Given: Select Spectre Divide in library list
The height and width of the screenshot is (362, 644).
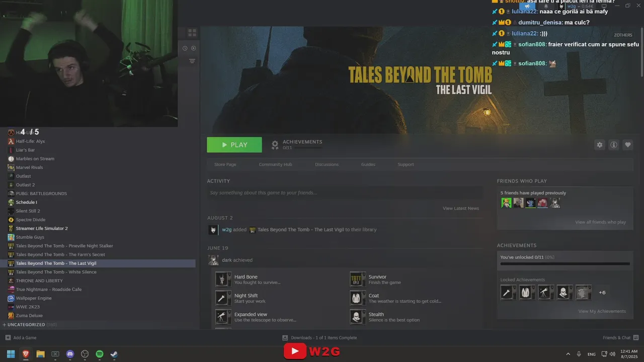Looking at the screenshot, I should pyautogui.click(x=30, y=220).
